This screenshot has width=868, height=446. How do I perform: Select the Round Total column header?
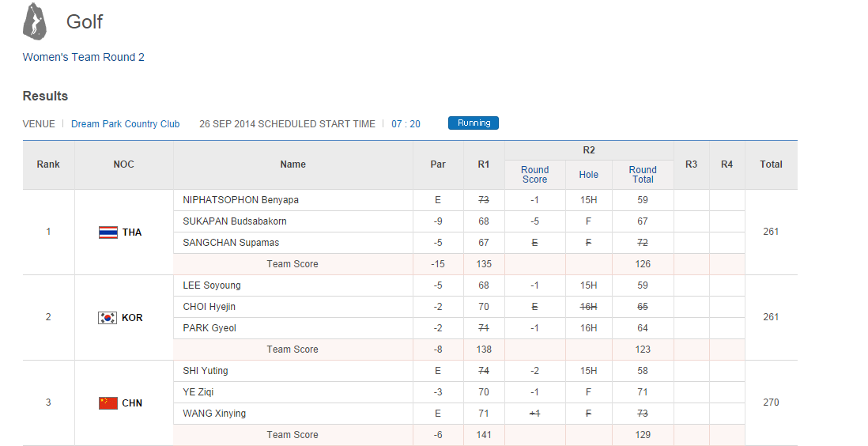(643, 175)
